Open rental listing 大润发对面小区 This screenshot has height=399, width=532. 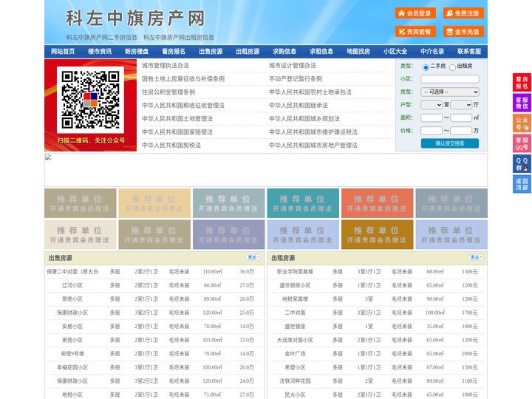(x=295, y=340)
